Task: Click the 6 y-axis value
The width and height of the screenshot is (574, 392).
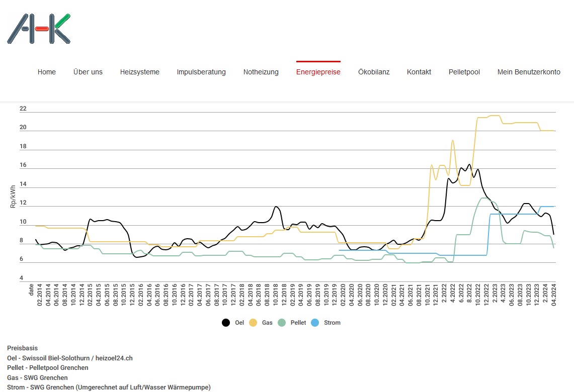Action: tap(21, 259)
